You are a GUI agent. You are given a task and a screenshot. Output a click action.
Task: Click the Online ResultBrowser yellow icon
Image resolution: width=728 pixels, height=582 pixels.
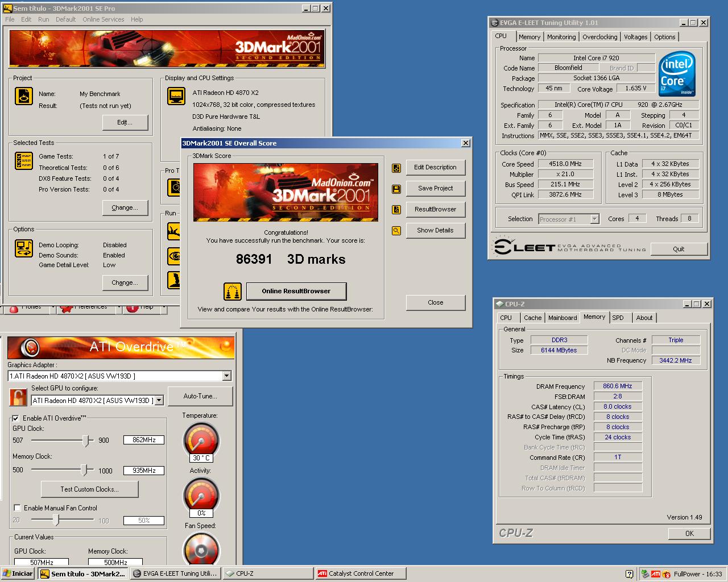232,292
